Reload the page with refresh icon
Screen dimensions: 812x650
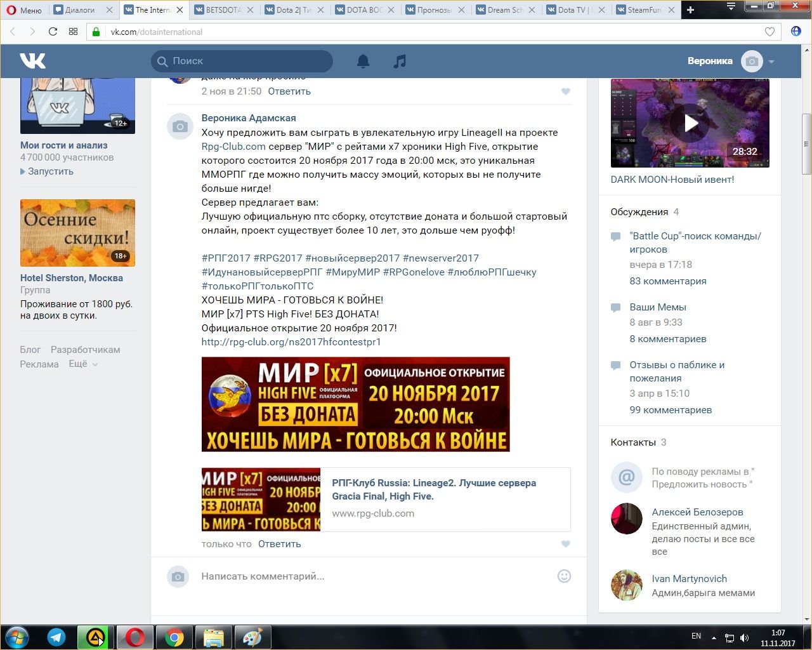53,32
